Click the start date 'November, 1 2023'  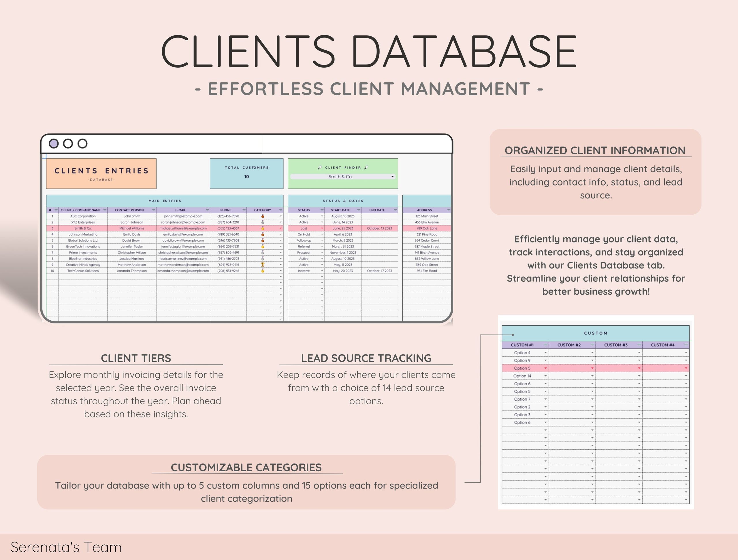[343, 252]
